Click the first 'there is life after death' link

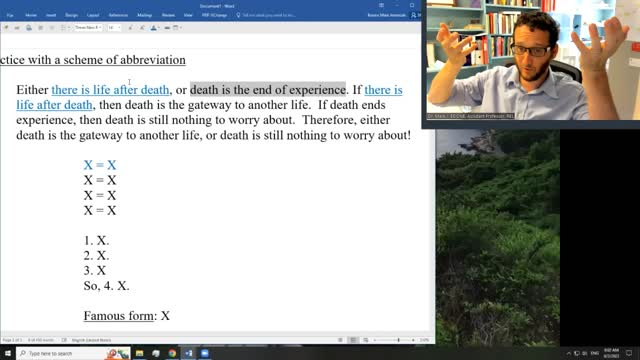(110, 90)
